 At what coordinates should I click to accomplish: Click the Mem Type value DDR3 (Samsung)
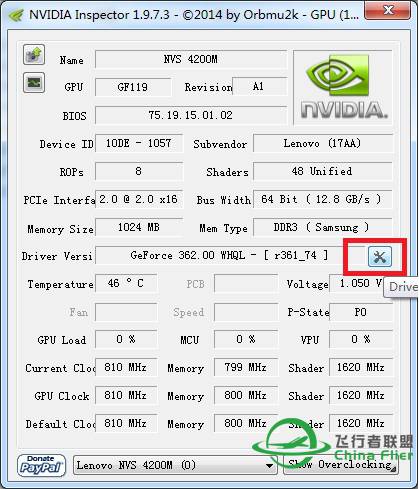click(x=323, y=227)
